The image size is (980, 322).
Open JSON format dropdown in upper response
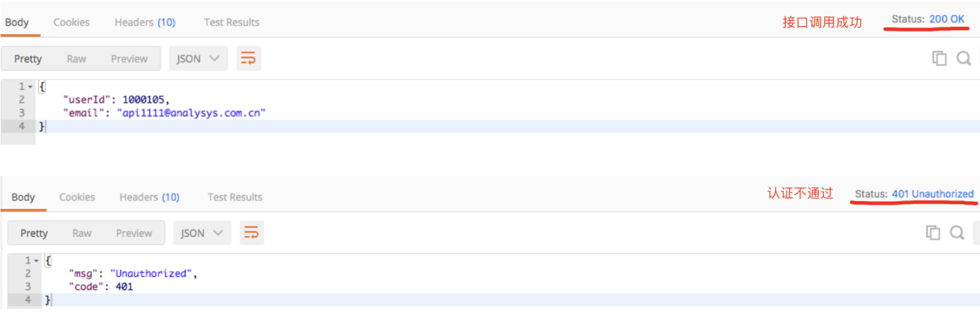(x=198, y=59)
